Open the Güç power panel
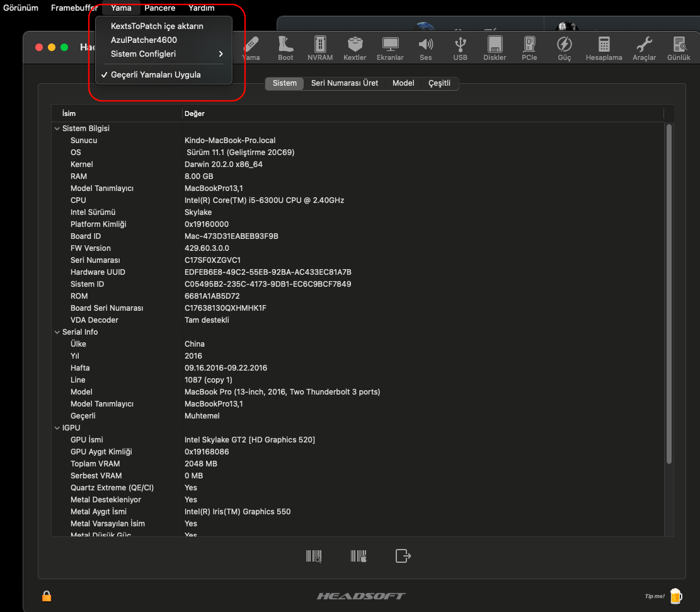This screenshot has height=612, width=700. tap(564, 48)
